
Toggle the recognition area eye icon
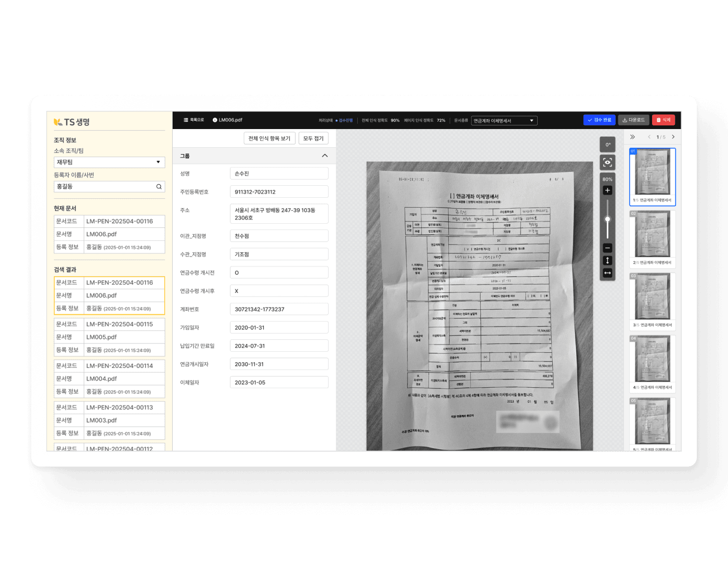tap(607, 162)
